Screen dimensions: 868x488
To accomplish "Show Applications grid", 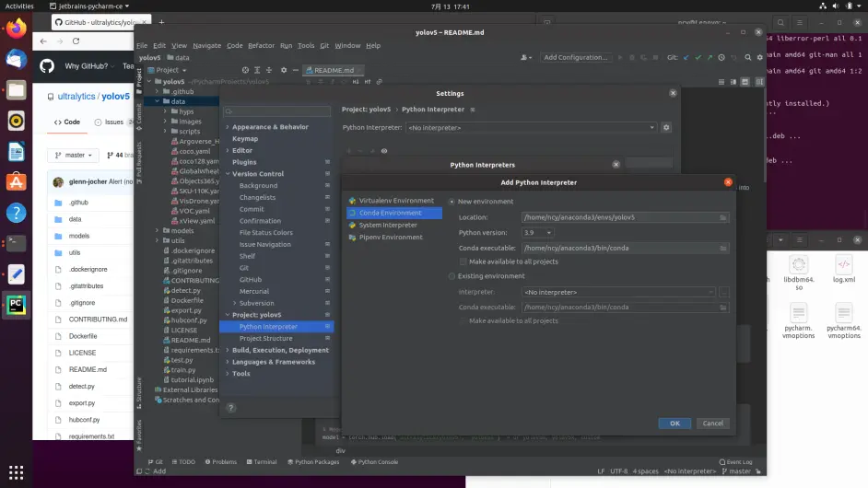I will (16, 472).
